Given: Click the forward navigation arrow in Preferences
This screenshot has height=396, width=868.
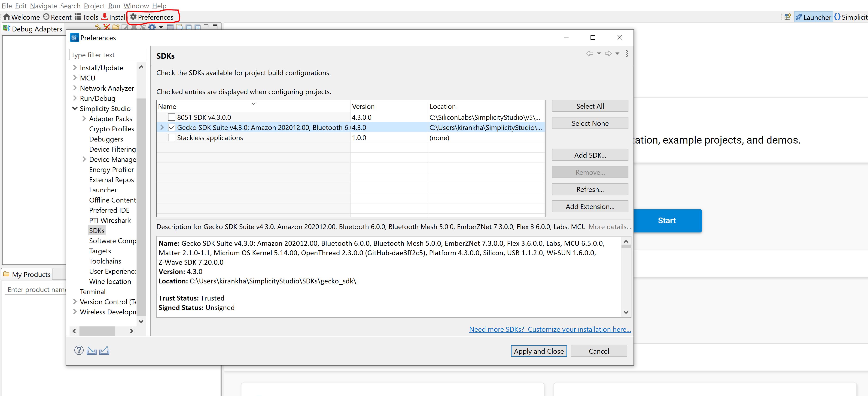Looking at the screenshot, I should click(608, 54).
